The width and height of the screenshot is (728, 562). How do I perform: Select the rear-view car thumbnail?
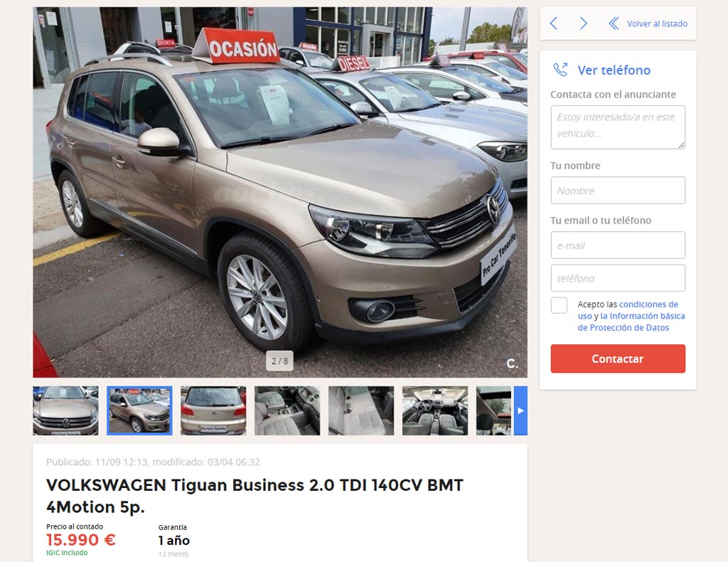click(x=213, y=410)
